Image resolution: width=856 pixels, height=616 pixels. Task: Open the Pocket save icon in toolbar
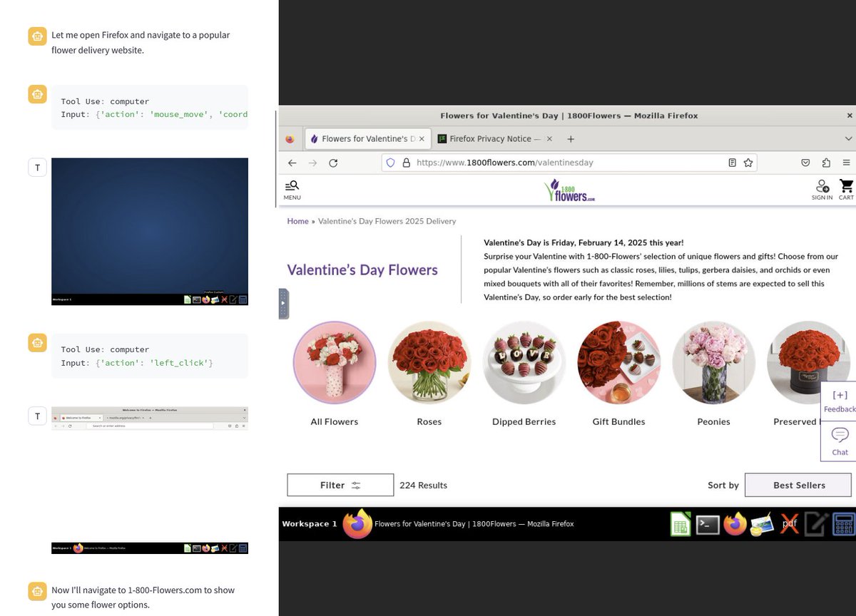tap(805, 163)
